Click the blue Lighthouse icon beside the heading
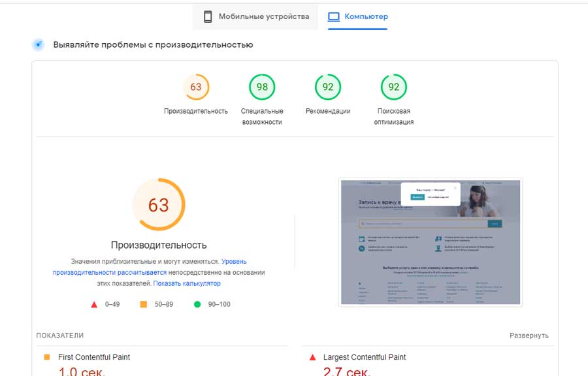The height and width of the screenshot is (376, 588). (x=39, y=44)
